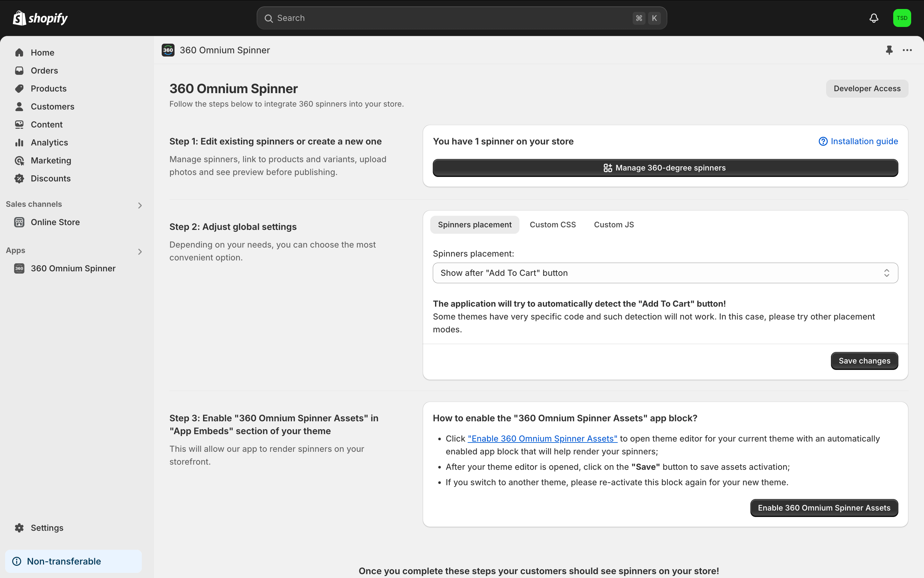Pin the app with pin icon
The height and width of the screenshot is (578, 924).
tap(889, 50)
